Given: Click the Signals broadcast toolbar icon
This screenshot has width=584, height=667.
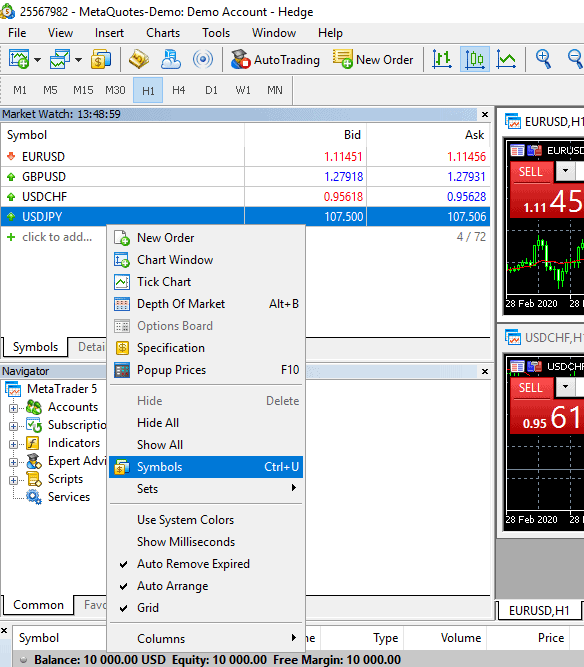Looking at the screenshot, I should pos(202,59).
